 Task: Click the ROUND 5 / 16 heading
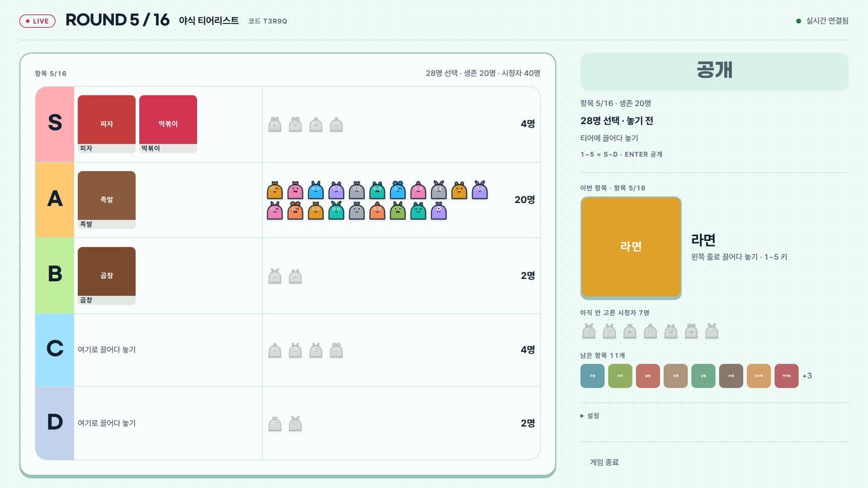tap(118, 20)
